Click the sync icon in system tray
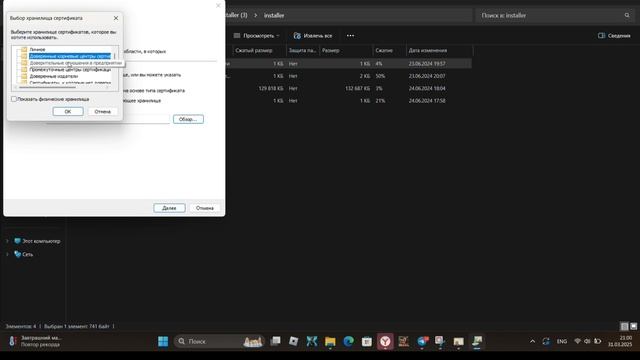Screen dimensions: 640x360 coord(546,341)
